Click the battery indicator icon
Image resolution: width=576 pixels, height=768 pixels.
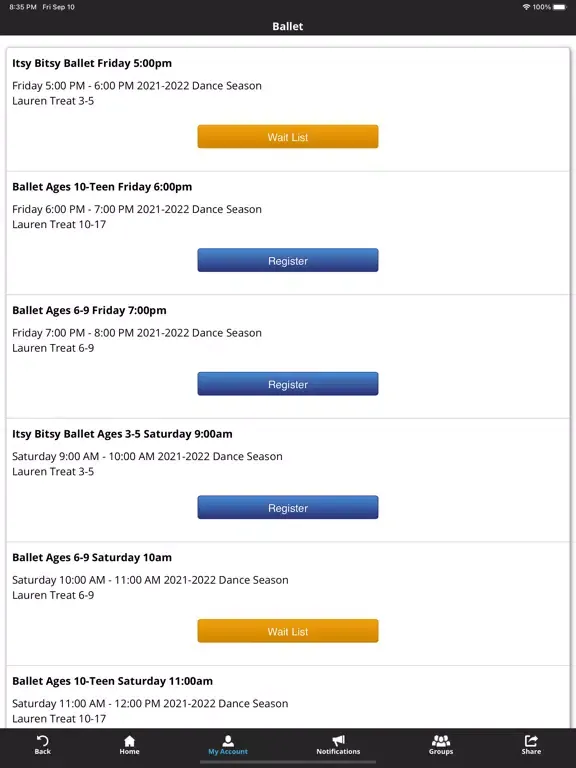click(x=560, y=7)
